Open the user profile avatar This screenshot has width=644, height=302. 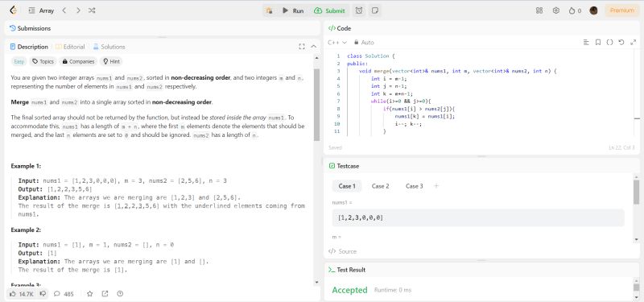(593, 10)
